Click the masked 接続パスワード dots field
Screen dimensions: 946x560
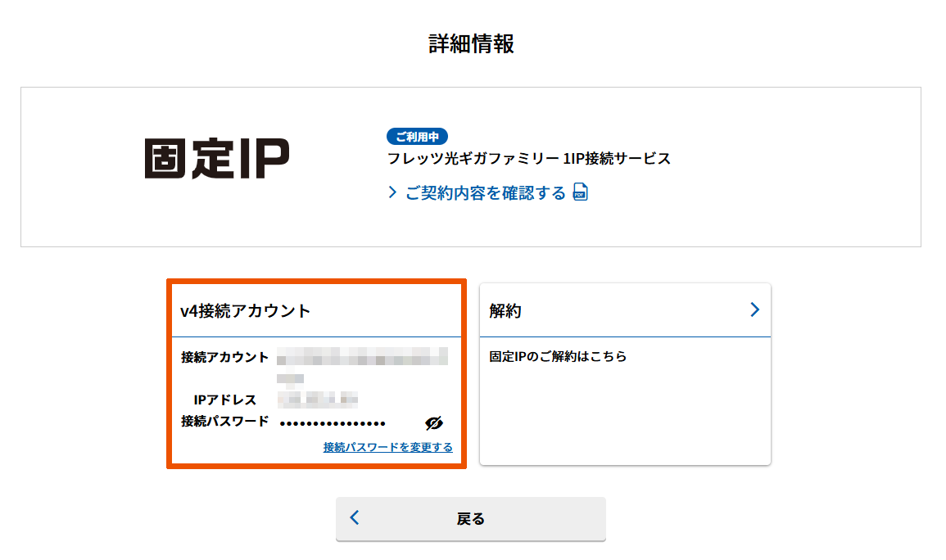(x=333, y=423)
